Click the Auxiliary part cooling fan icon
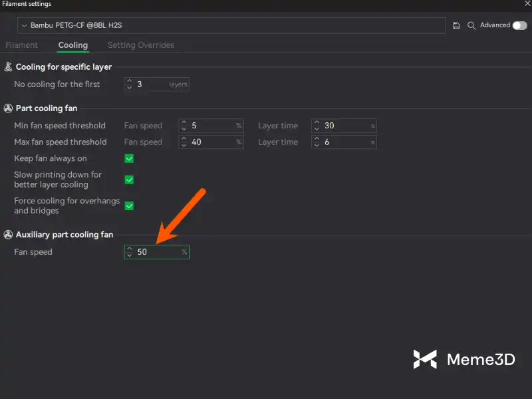This screenshot has height=399, width=532. point(8,235)
